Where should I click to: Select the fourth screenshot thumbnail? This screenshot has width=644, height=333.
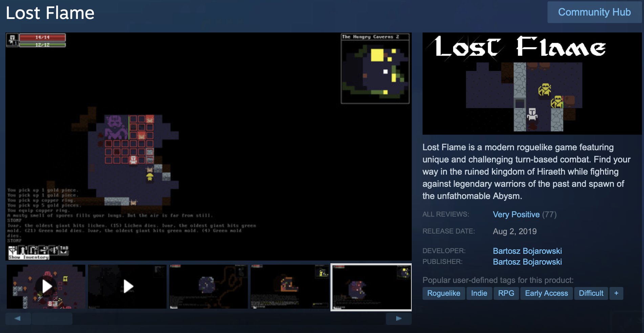tap(290, 287)
